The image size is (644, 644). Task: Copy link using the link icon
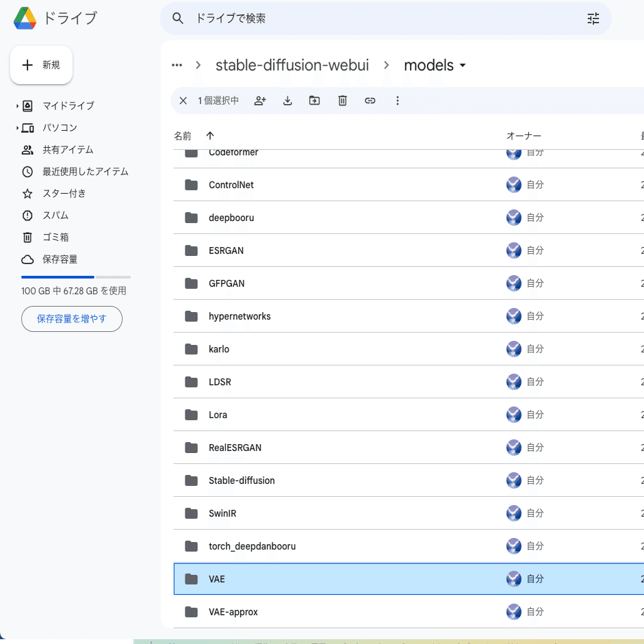coord(370,101)
